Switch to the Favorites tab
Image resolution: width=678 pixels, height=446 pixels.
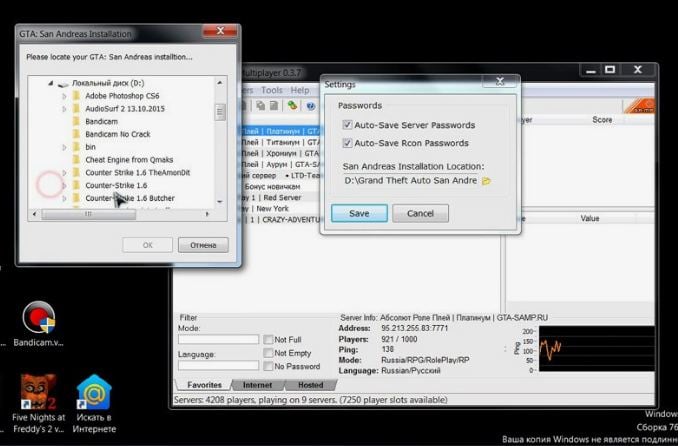tap(204, 385)
